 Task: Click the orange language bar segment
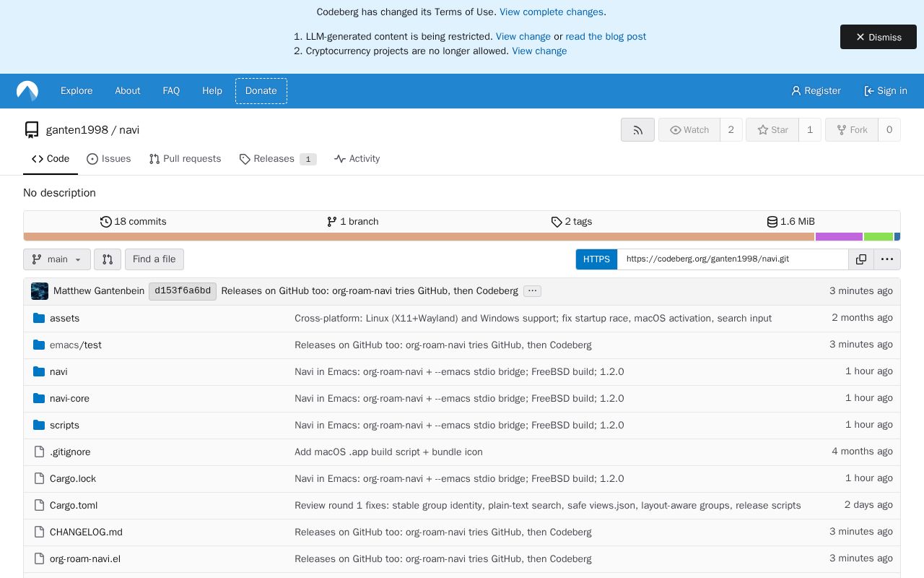click(419, 237)
